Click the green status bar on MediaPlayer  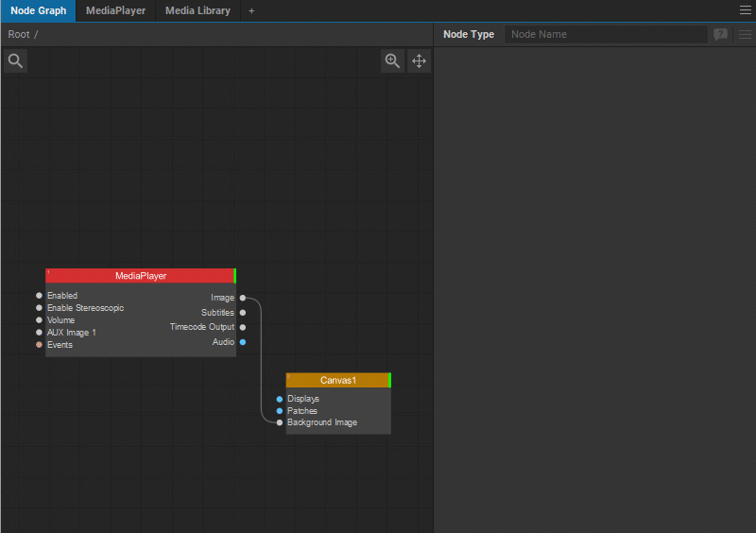pos(234,276)
